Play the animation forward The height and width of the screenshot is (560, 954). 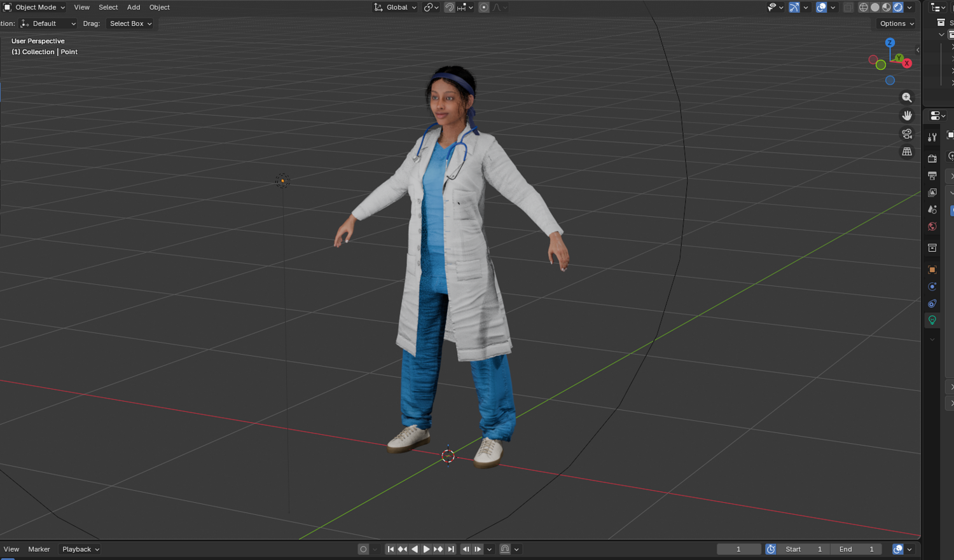pos(427,549)
